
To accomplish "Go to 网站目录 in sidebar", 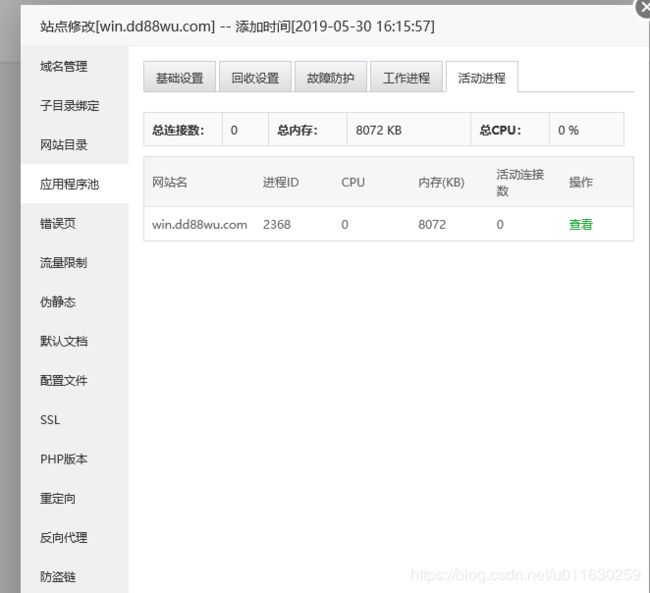I will (63, 145).
